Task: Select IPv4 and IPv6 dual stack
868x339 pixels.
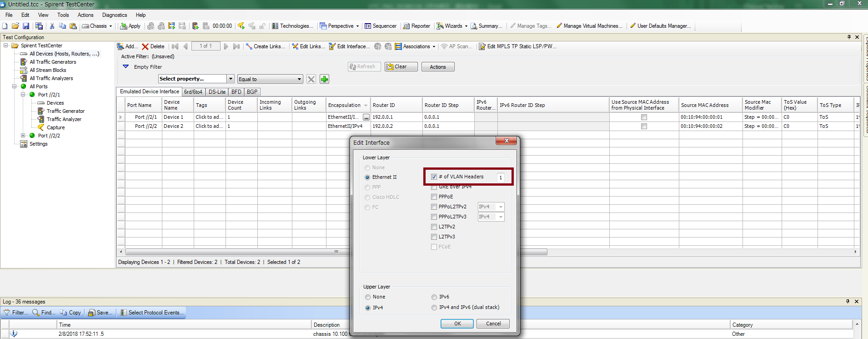Action: click(434, 308)
